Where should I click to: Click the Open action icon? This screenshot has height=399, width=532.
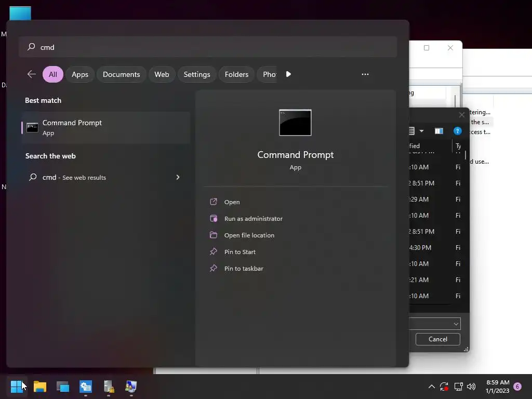(214, 202)
